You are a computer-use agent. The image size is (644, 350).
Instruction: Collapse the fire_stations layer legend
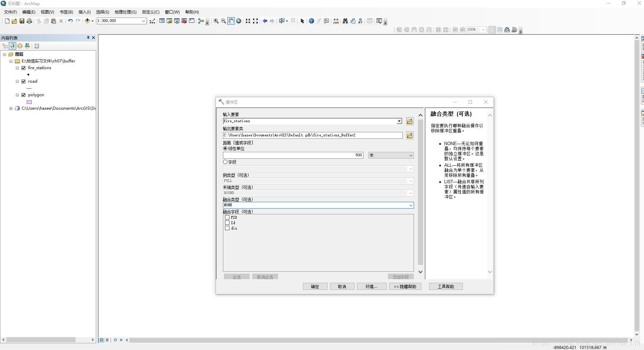[x=17, y=68]
